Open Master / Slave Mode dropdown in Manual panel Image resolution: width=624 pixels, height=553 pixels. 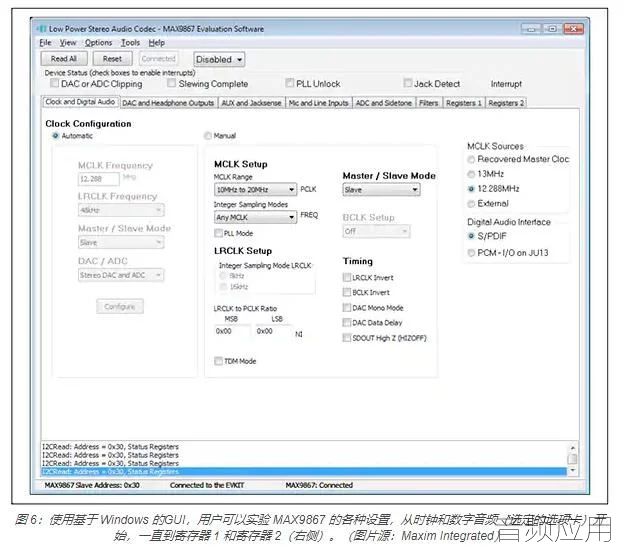pos(381,190)
